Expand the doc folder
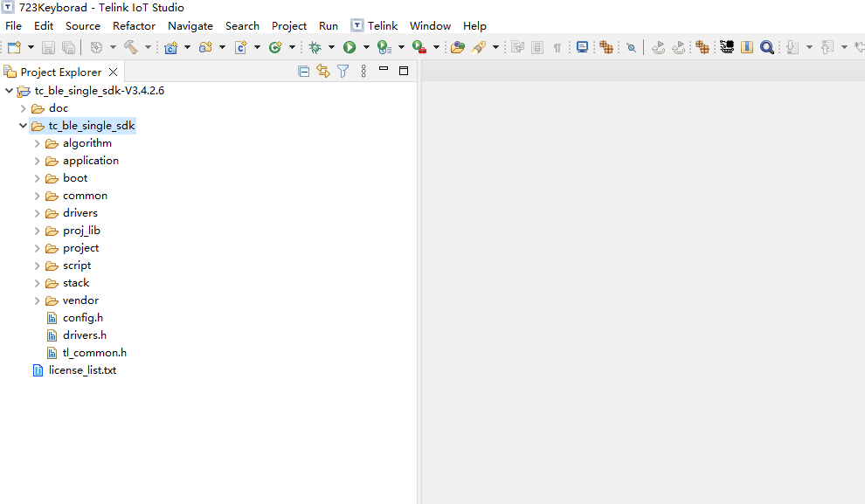 (x=23, y=108)
